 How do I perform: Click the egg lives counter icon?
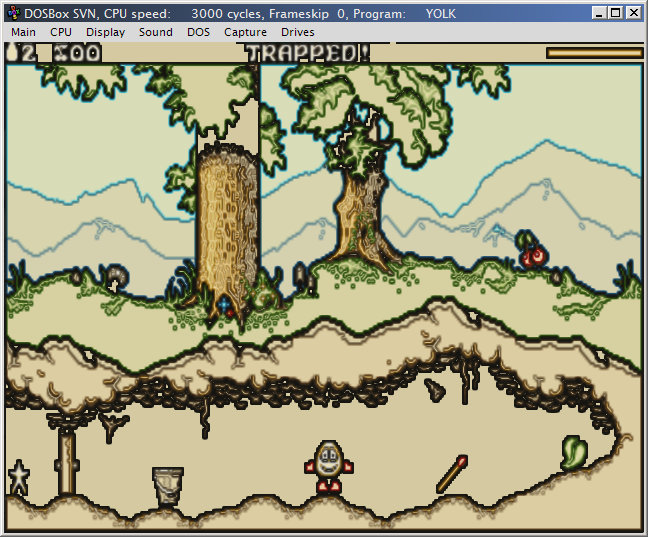pos(14,53)
